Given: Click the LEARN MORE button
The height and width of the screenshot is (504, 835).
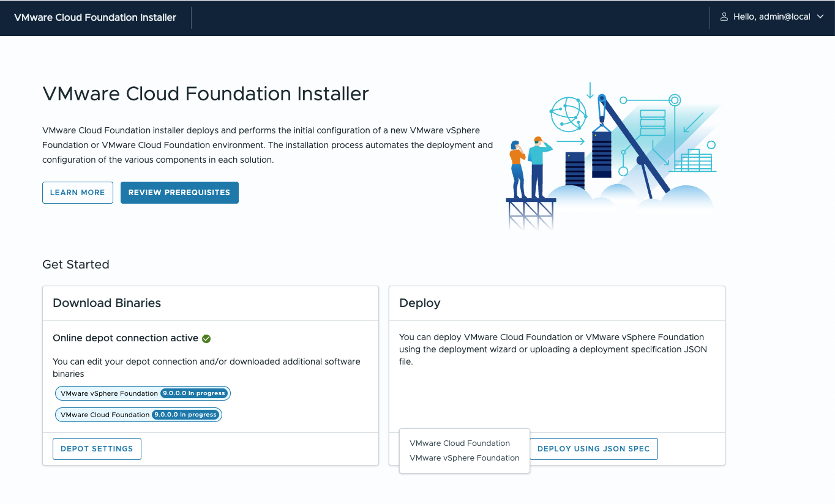Looking at the screenshot, I should (x=78, y=193).
